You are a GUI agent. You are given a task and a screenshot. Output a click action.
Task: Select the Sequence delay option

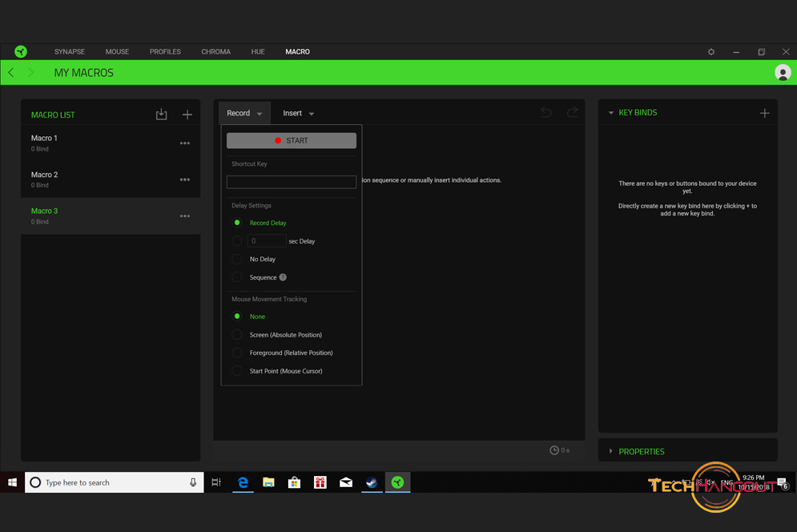(237, 277)
